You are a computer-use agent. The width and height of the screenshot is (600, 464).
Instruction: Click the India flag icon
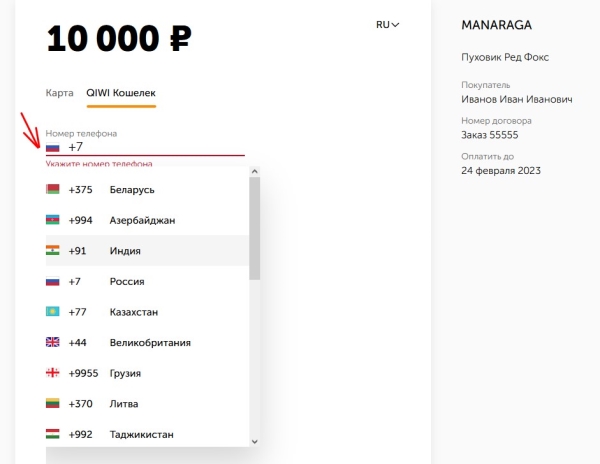[53, 251]
